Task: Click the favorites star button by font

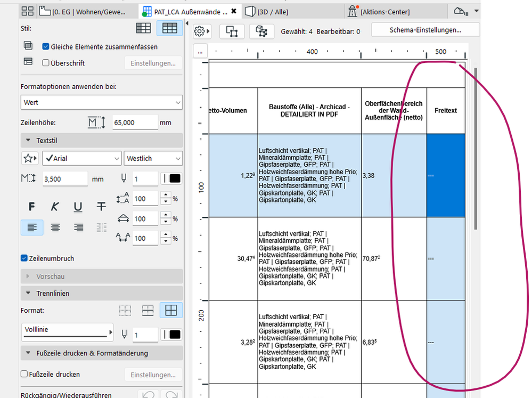Action: 29,158
